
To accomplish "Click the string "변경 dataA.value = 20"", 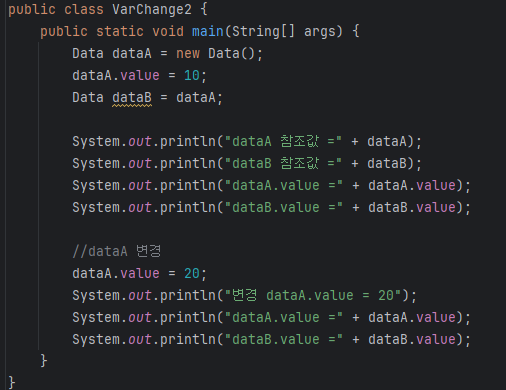I will point(313,295).
